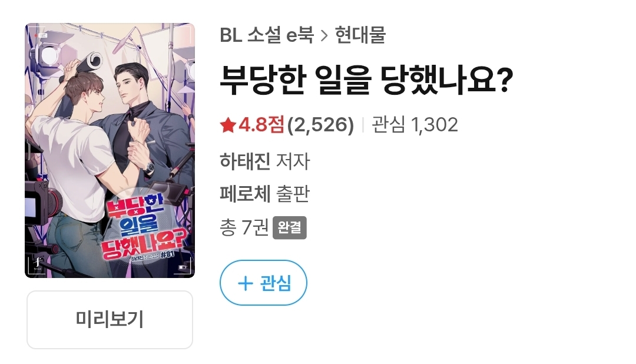Open author 하태진 link

pyautogui.click(x=245, y=161)
